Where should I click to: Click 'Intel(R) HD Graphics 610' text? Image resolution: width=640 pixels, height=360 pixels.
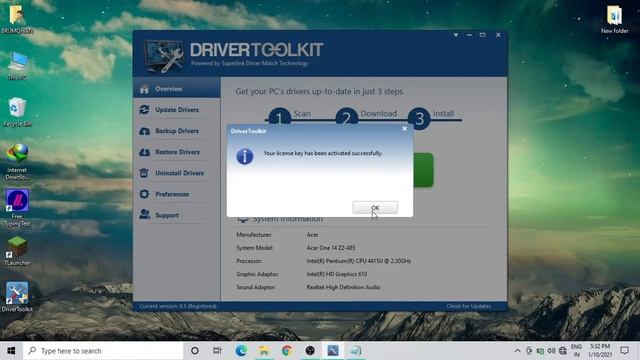pos(337,274)
